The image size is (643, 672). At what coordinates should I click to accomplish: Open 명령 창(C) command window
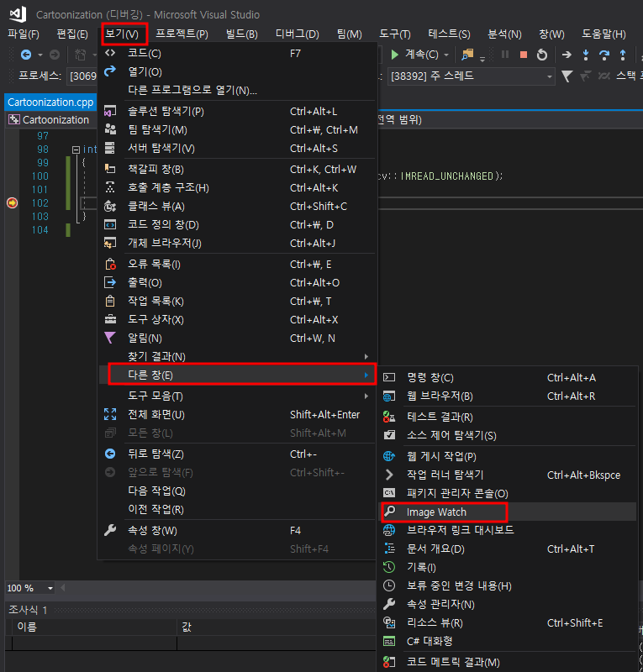point(508,377)
